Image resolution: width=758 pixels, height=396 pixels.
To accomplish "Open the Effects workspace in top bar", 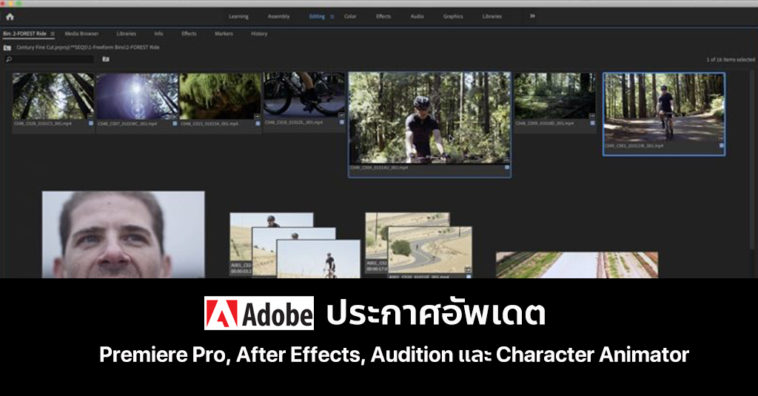I will (x=383, y=16).
